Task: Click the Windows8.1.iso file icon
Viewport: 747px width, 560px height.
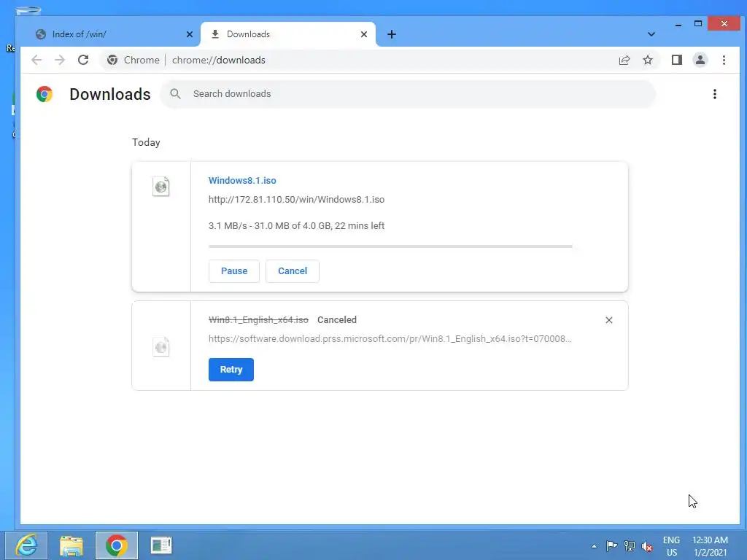Action: pos(161,187)
